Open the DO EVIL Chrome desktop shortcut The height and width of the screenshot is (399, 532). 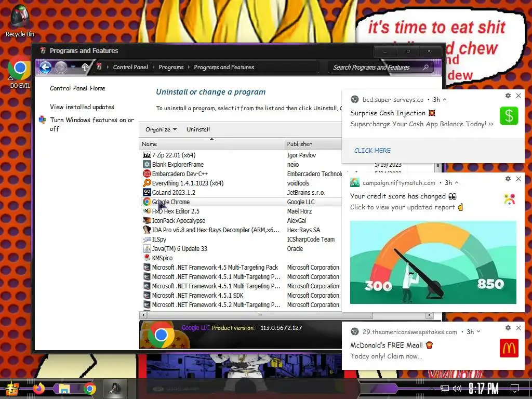click(x=19, y=72)
